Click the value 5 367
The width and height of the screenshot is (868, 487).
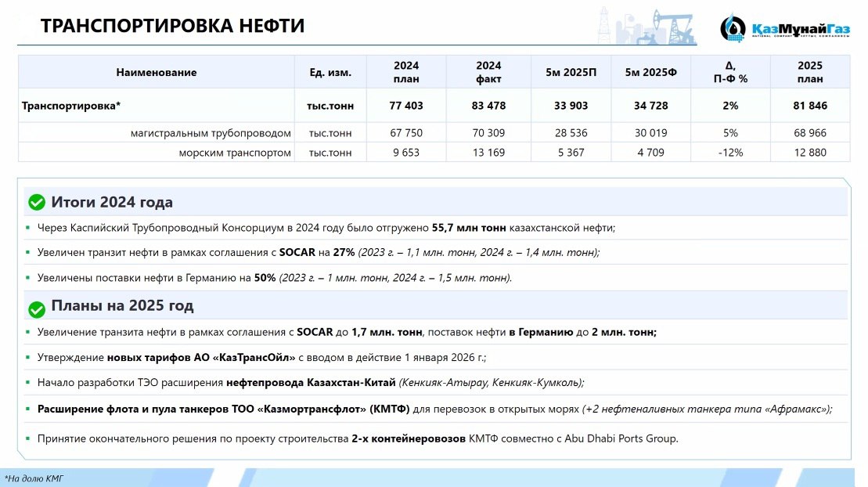[571, 153]
